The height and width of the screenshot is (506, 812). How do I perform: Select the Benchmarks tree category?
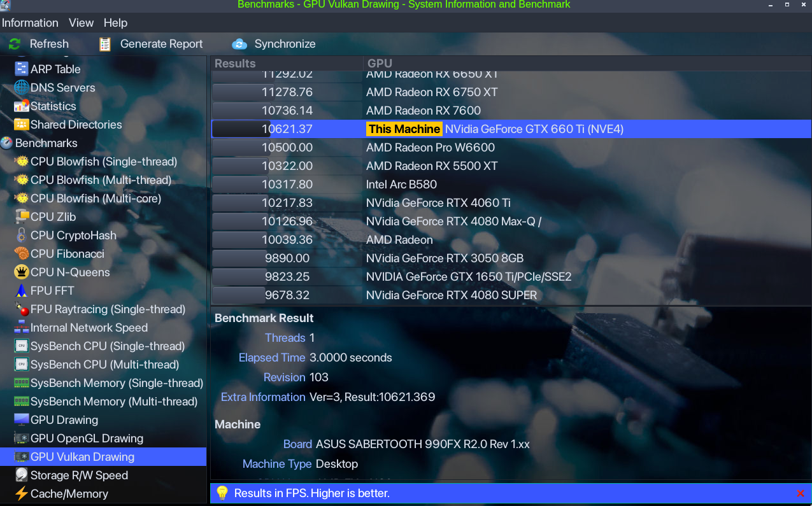tap(46, 143)
